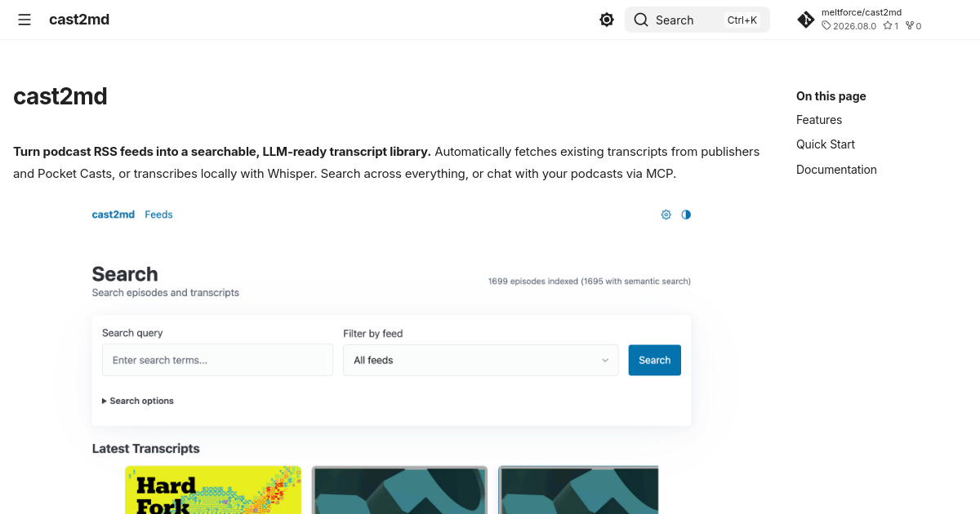The image size is (980, 514).
Task: Click the Latest Transcripts heading
Action: coord(145,449)
